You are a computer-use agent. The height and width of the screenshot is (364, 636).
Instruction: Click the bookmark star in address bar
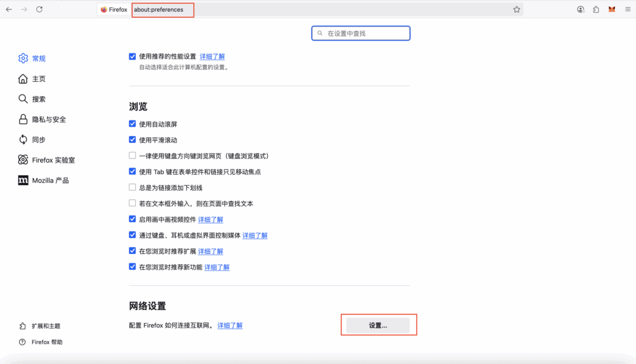point(516,9)
